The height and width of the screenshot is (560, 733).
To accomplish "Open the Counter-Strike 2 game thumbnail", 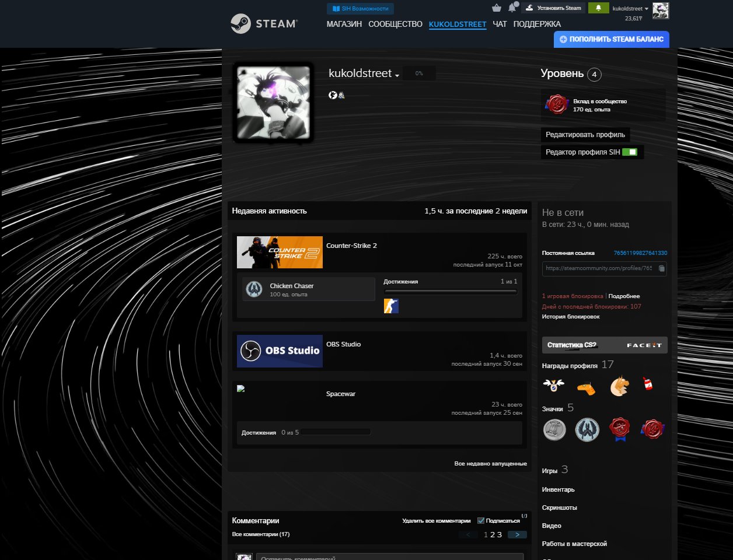I will click(280, 252).
